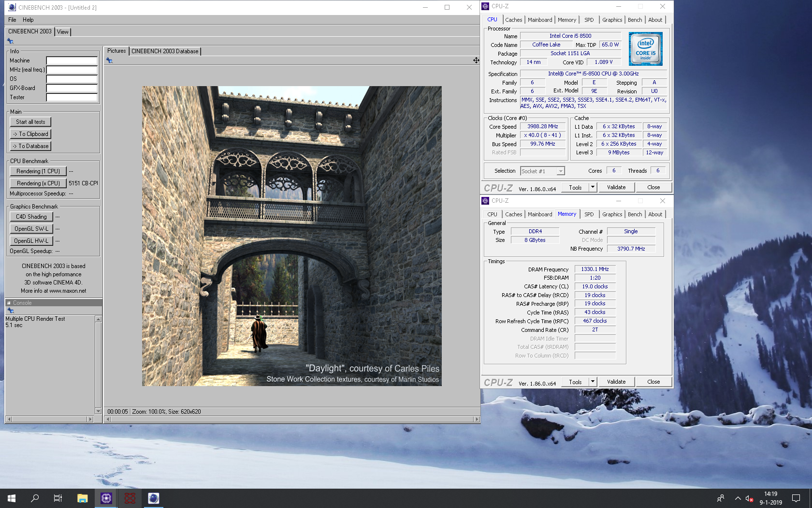Click the pin icon below the CINEBENCH 2003 tab
The image size is (812, 508).
point(10,41)
